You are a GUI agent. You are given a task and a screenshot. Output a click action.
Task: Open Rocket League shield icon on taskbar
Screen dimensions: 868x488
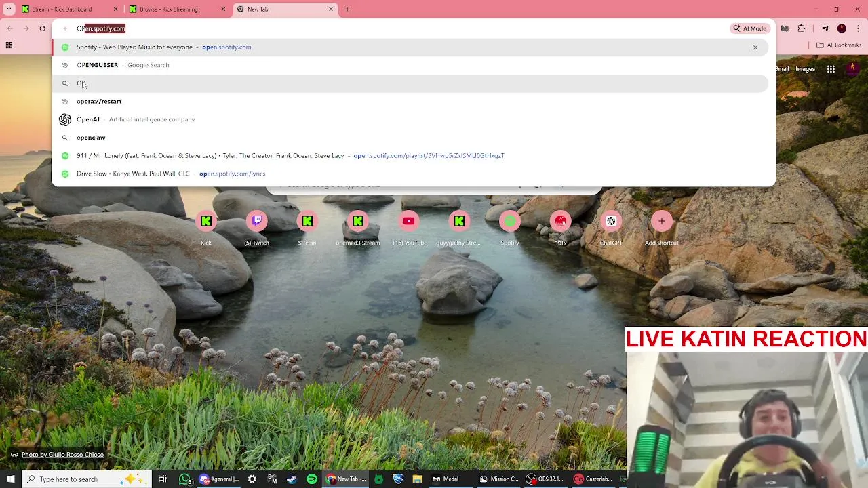(x=398, y=479)
